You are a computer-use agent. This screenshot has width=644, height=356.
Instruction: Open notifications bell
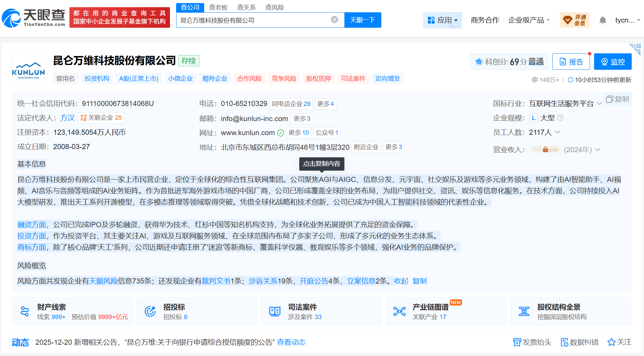[603, 21]
